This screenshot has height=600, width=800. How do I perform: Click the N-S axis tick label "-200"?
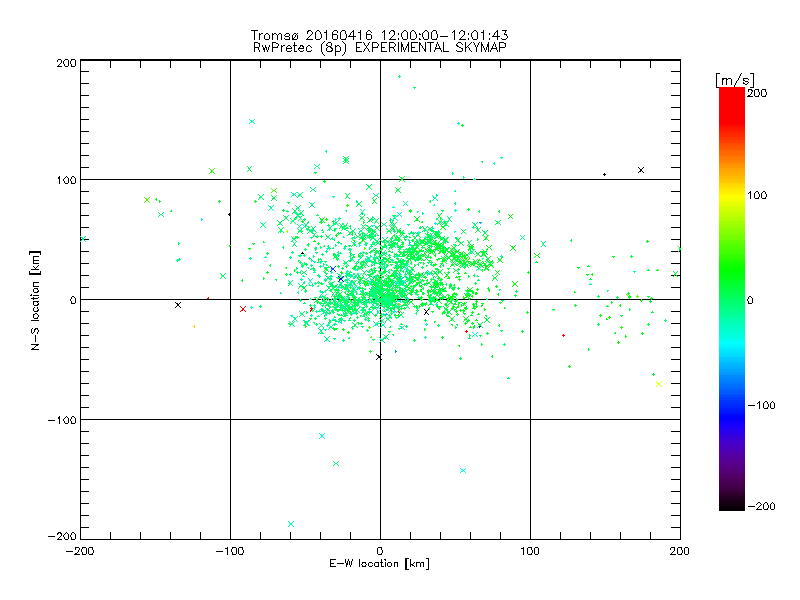pos(62,536)
